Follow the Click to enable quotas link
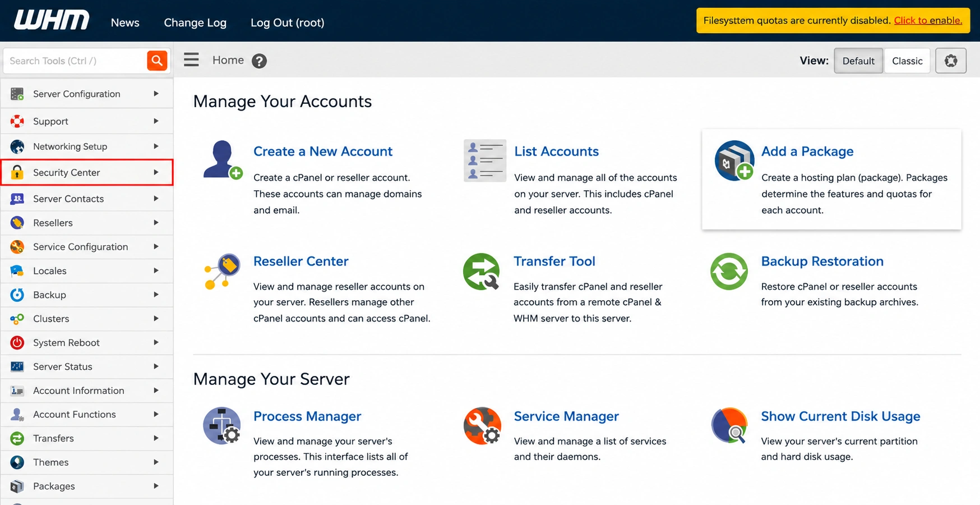 [x=928, y=20]
